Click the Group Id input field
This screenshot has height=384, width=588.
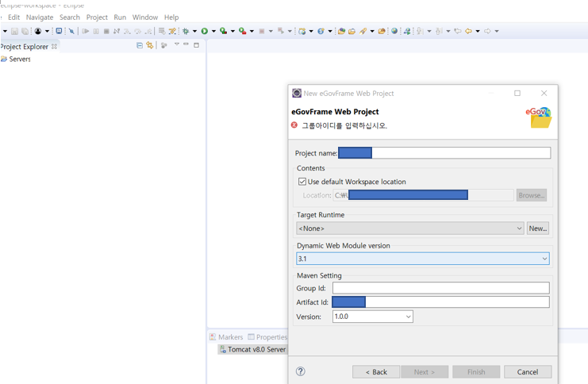click(440, 288)
